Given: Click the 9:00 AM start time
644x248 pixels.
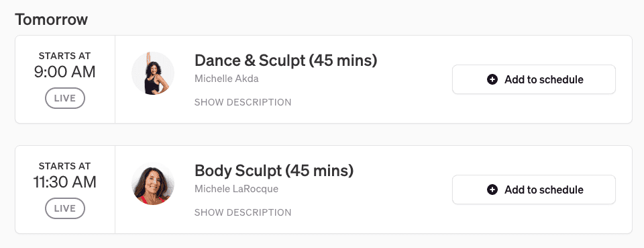Looking at the screenshot, I should (x=65, y=72).
